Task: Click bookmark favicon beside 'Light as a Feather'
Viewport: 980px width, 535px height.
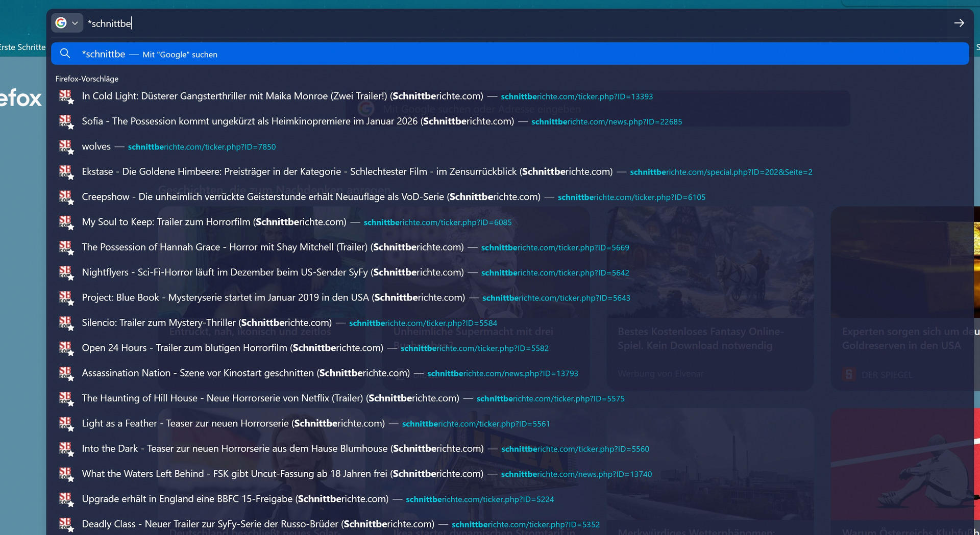Action: 66,423
